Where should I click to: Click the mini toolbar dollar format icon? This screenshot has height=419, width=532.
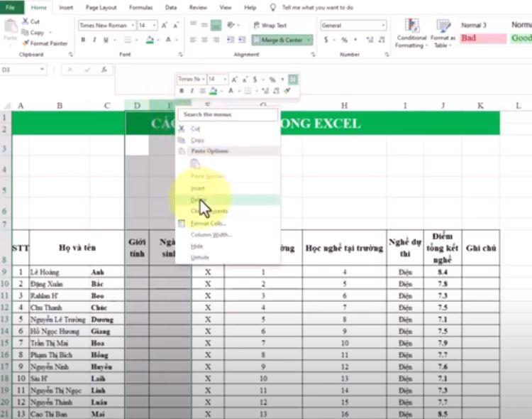click(255, 80)
